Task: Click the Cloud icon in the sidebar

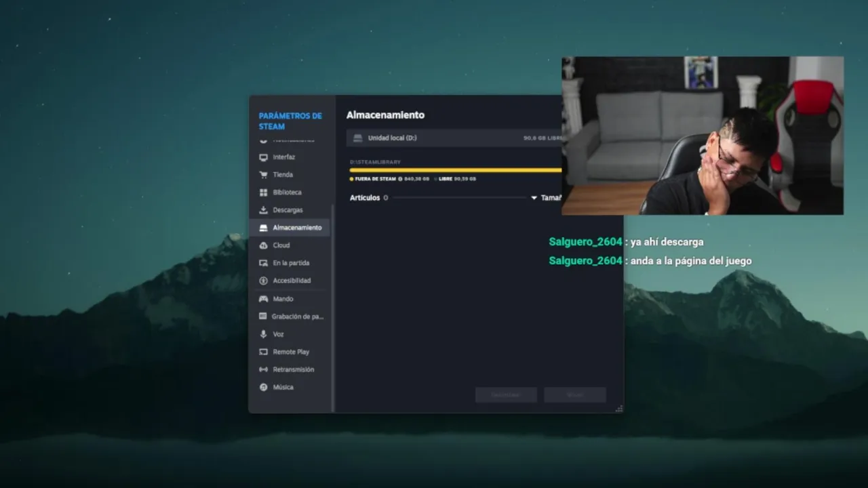Action: (263, 245)
